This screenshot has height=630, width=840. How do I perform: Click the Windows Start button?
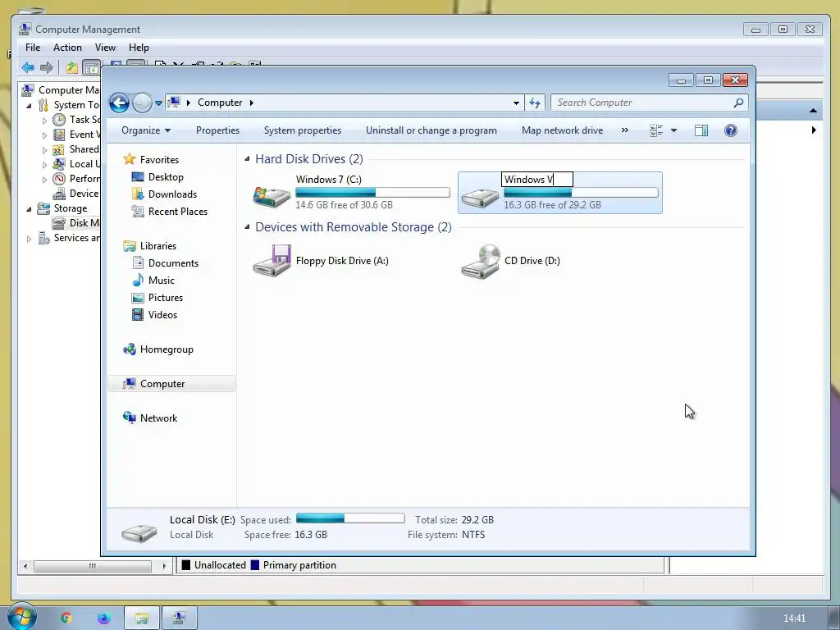pos(22,617)
